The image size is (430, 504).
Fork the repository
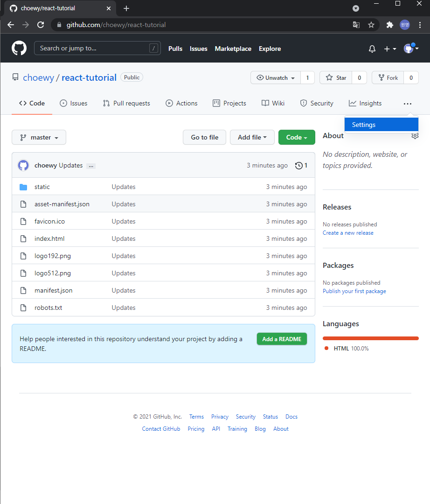pos(388,78)
